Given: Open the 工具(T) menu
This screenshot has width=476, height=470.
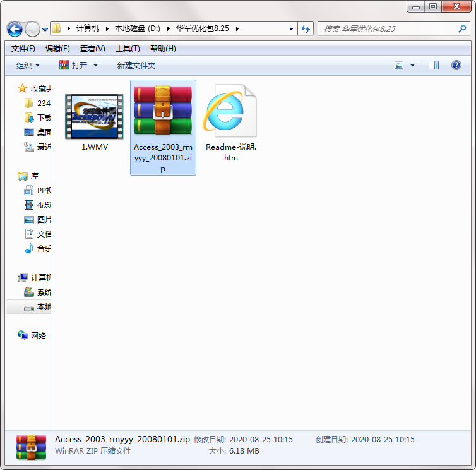Looking at the screenshot, I should click(x=128, y=49).
